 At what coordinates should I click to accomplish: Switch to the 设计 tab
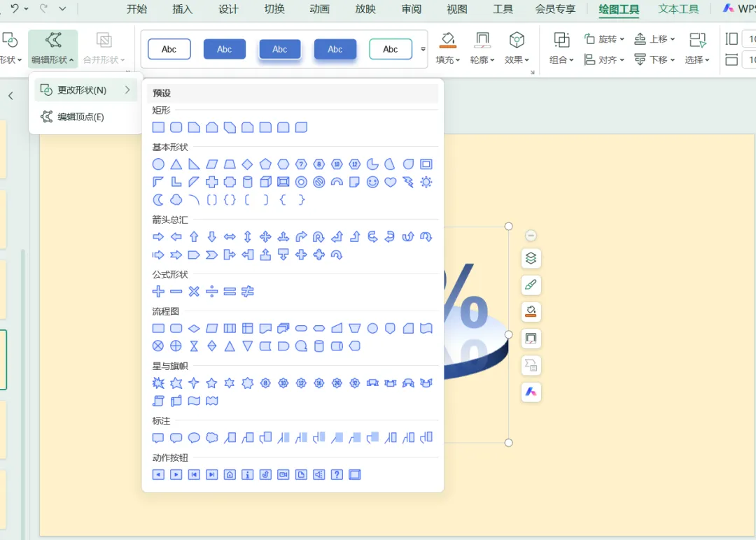point(228,9)
